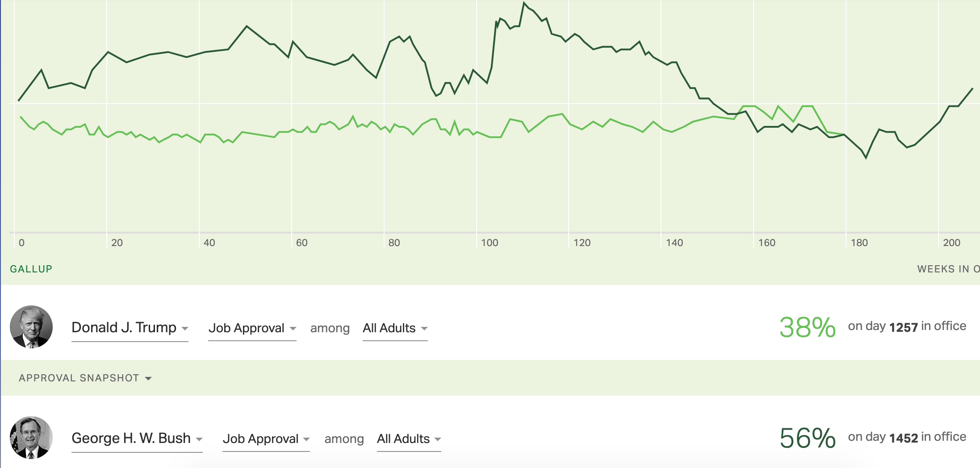Expand Trump's Job Approval metric dropdown
Viewport: 980px width, 468px height.
tap(252, 328)
